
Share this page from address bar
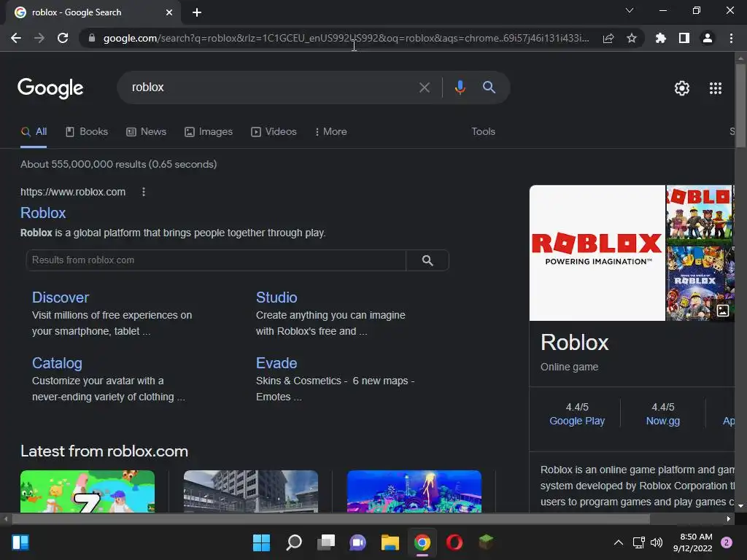tap(608, 38)
